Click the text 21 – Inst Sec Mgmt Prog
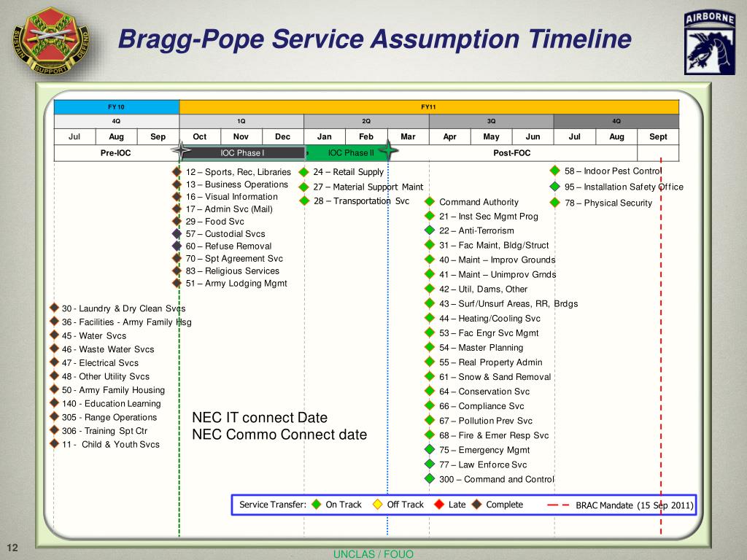 (488, 216)
